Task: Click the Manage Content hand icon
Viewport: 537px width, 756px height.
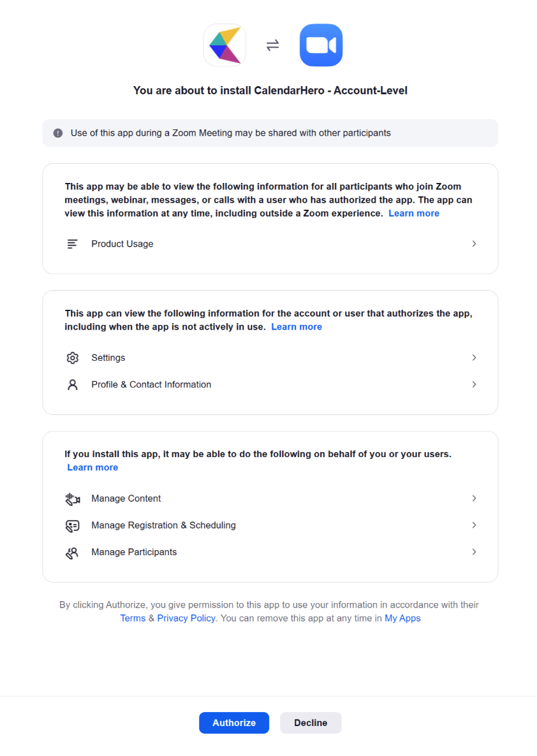Action: (72, 498)
